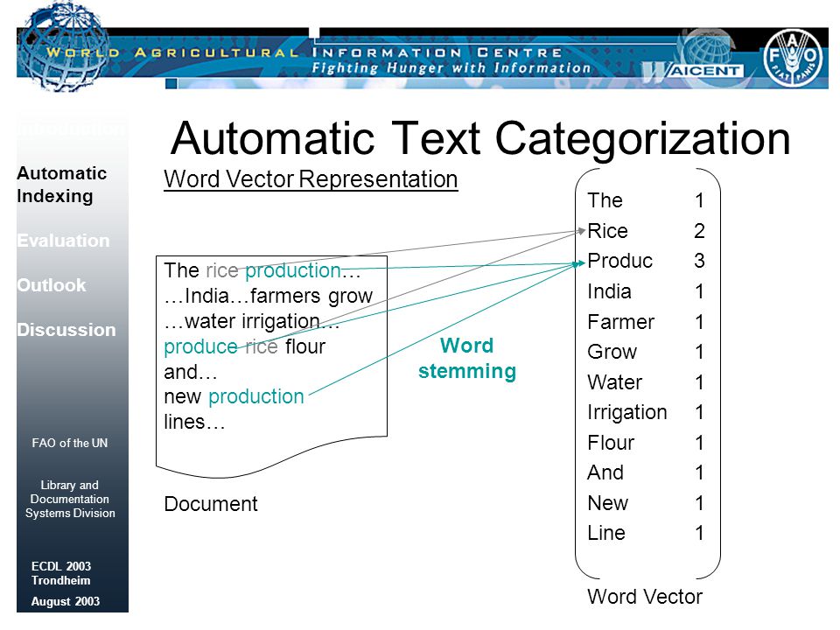Click the 'August 2003' text
The height and width of the screenshot is (630, 840).
coord(66,602)
